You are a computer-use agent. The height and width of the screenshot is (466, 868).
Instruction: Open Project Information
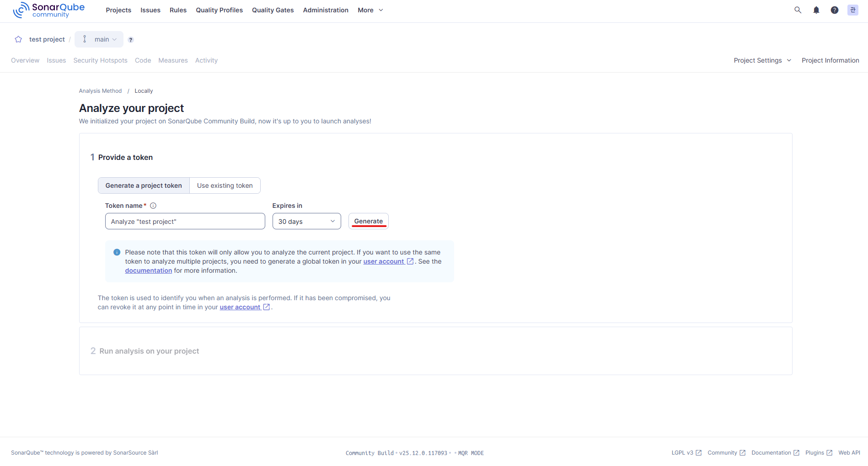tap(830, 60)
